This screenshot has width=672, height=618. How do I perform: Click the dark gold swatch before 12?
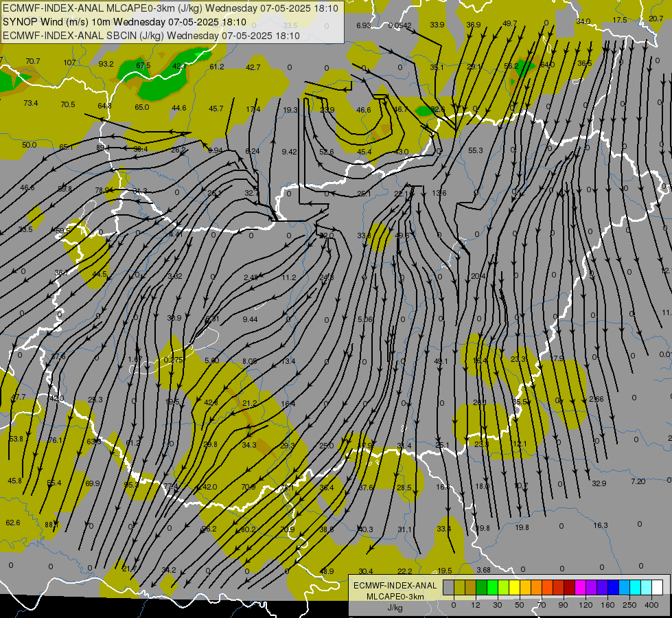tap(471, 587)
